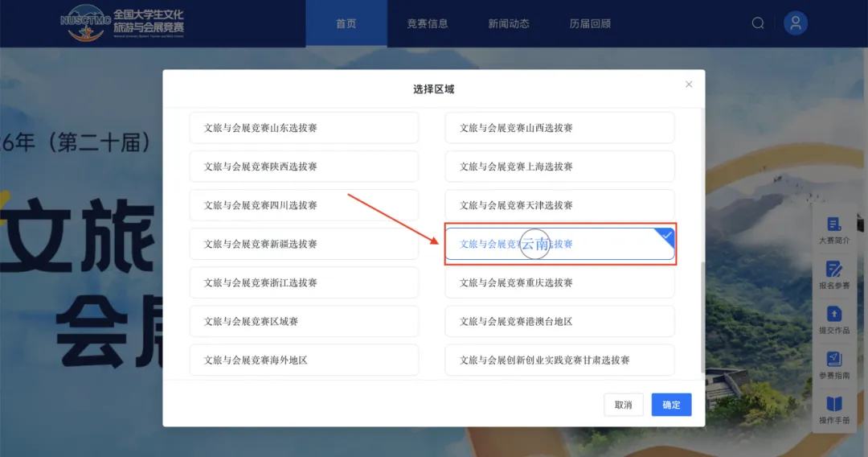Screen dimensions: 868x457
Task: Select 文旅与会展竞赛上海选拔赛 option
Action: coord(559,167)
